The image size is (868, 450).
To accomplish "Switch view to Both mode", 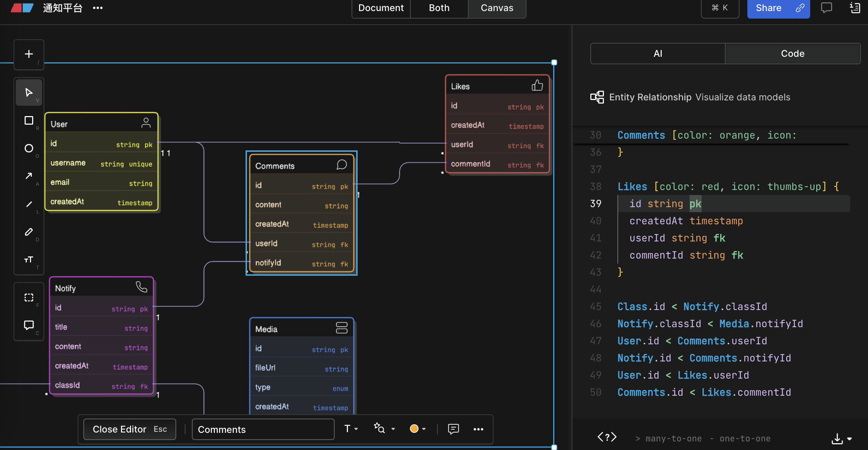I will (x=439, y=8).
